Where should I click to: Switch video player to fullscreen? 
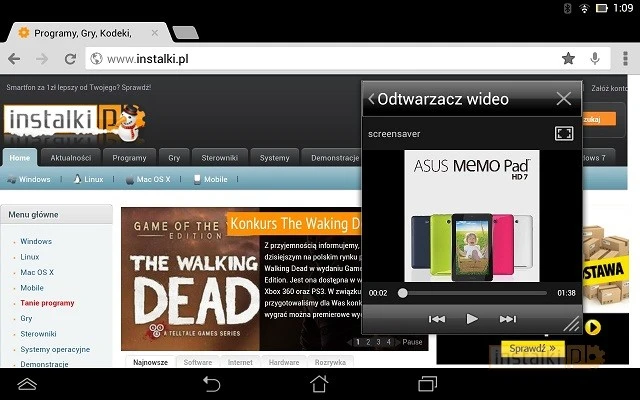coord(564,133)
